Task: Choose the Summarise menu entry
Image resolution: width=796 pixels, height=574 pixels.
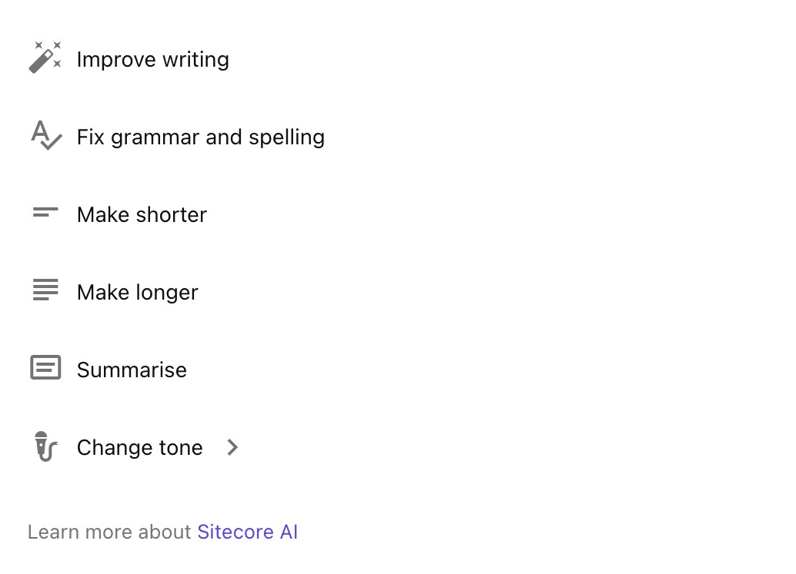Action: tap(131, 370)
